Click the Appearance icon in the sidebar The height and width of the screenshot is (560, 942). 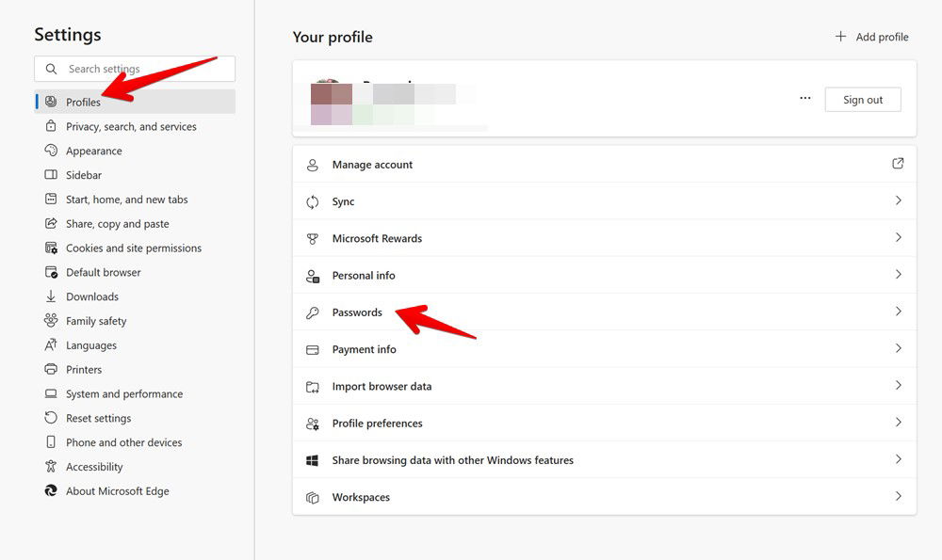pos(51,151)
